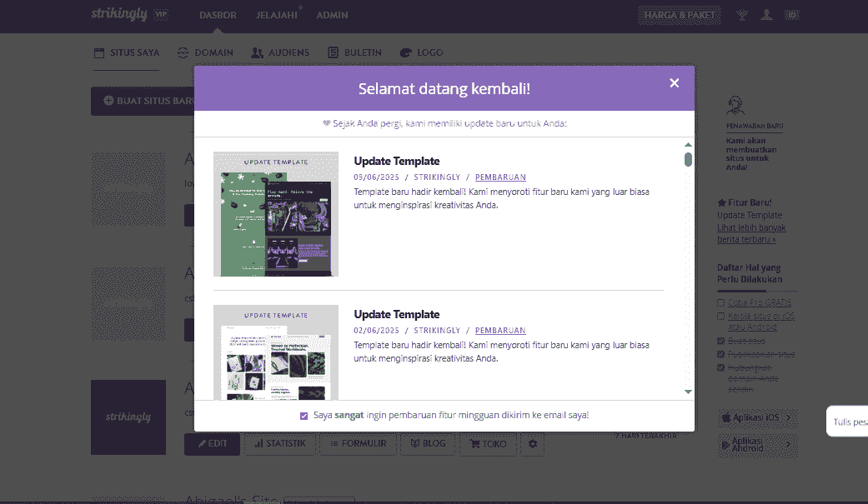Click the Fitur Baru! star icon
The image size is (868, 504).
(721, 203)
